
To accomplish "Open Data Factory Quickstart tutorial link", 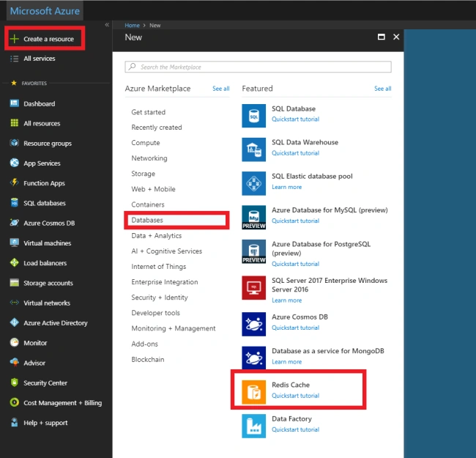I will tap(295, 429).
